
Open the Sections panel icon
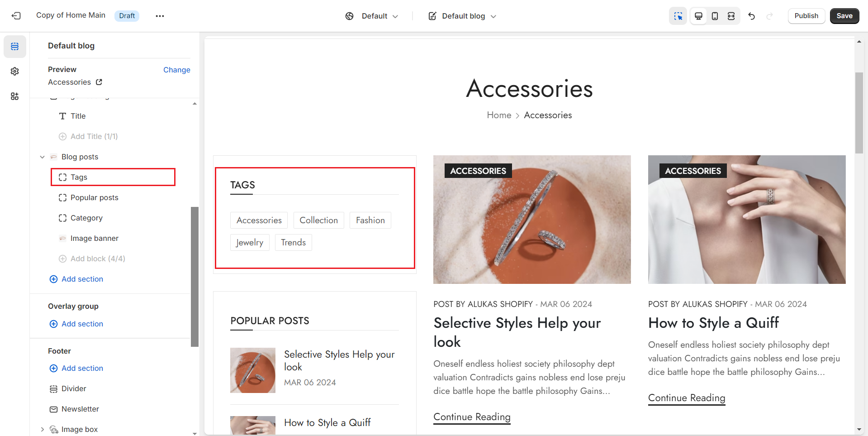[15, 47]
